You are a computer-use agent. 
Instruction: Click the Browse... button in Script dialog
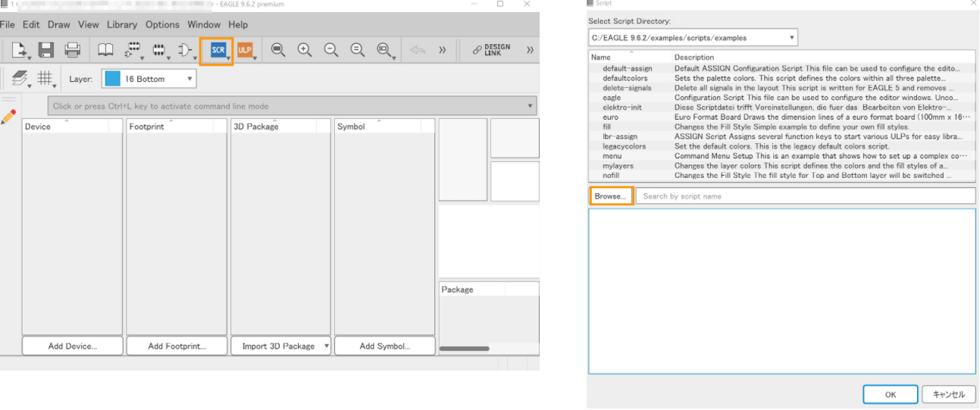click(x=611, y=196)
